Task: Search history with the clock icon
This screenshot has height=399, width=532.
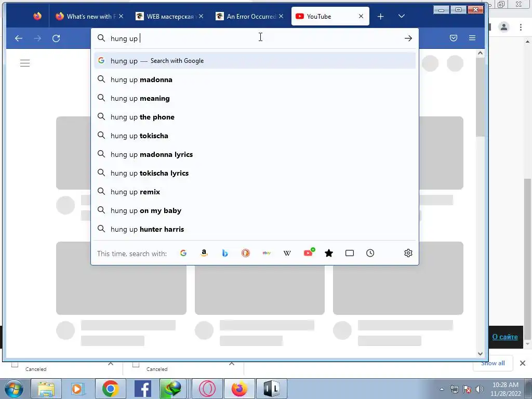Action: [x=370, y=253]
